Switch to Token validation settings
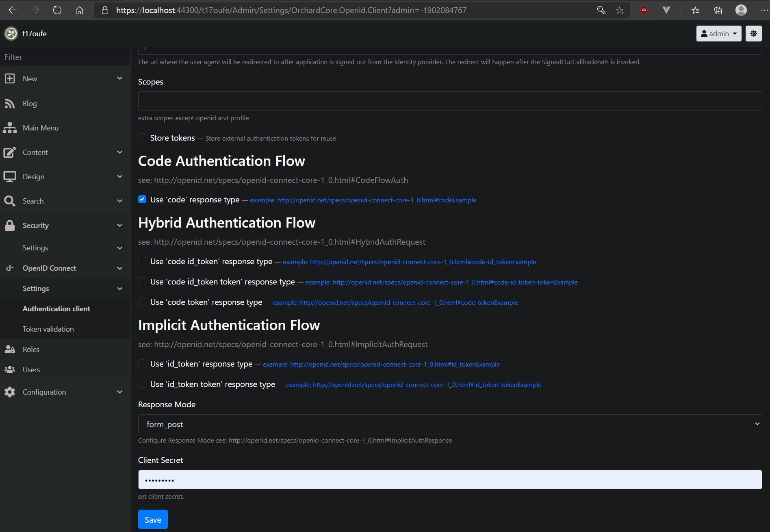Screen dimensions: 770x532 point(48,329)
